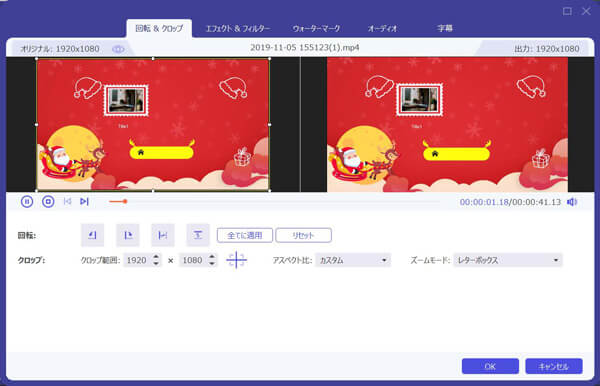600x386 pixels.
Task: Rotate video 90 degrees right
Action: (x=128, y=235)
